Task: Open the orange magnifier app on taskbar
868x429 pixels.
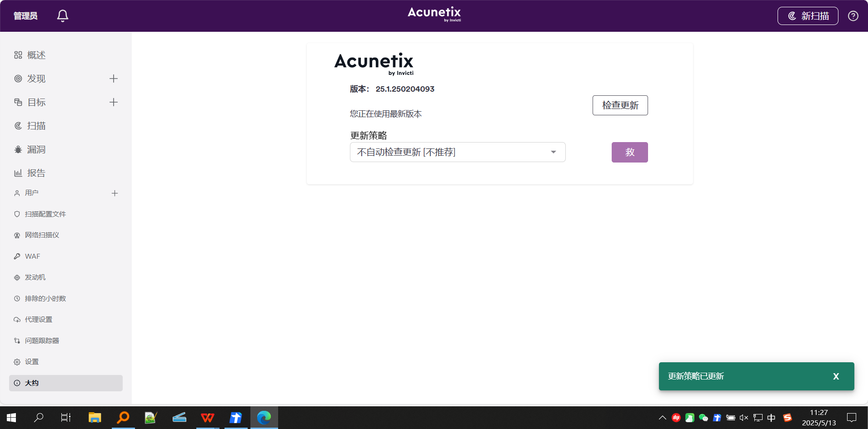Action: tap(123, 418)
